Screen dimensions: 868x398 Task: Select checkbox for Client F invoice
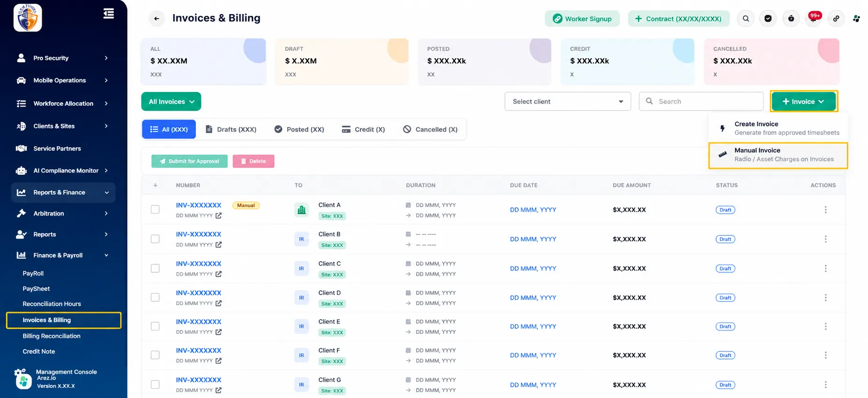pyautogui.click(x=155, y=355)
